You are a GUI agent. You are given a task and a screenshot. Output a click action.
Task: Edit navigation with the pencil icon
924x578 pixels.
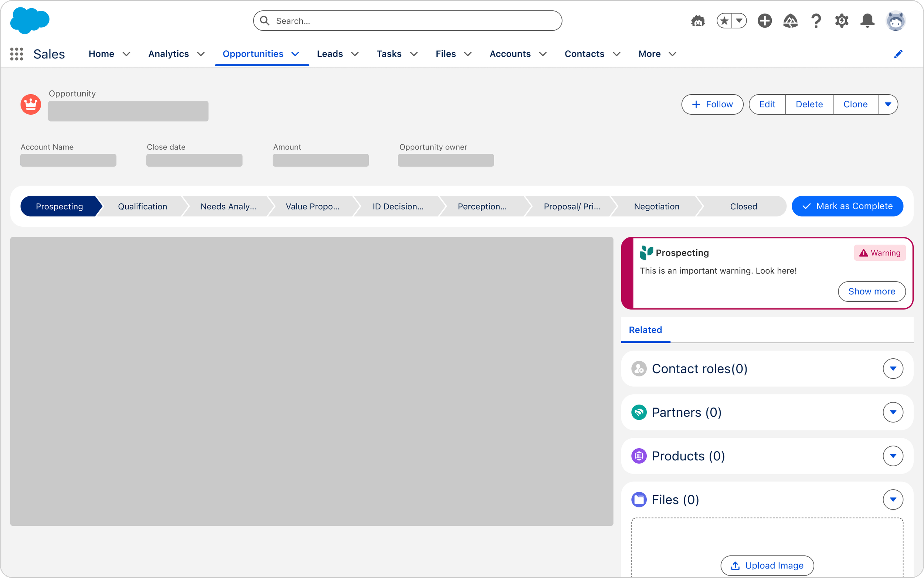[898, 54]
